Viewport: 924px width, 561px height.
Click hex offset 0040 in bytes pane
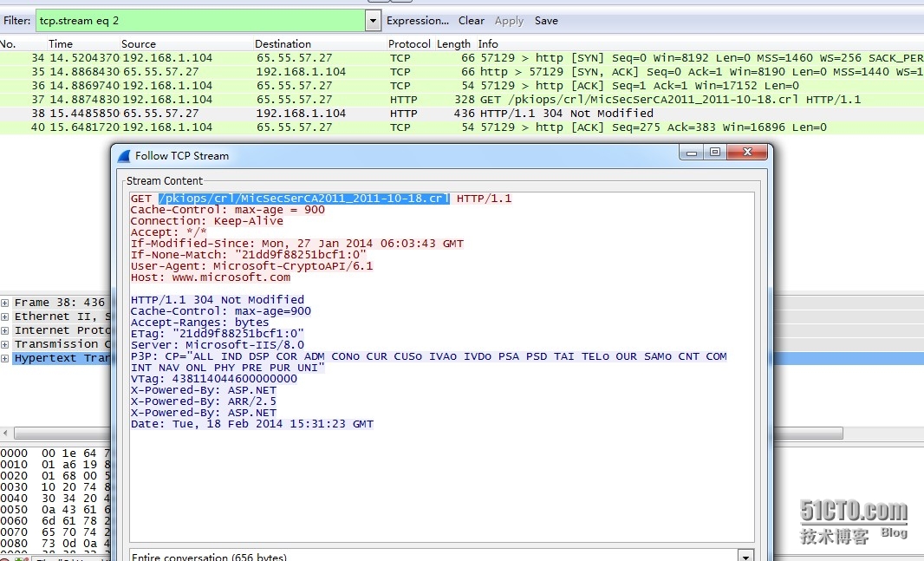tap(14, 499)
